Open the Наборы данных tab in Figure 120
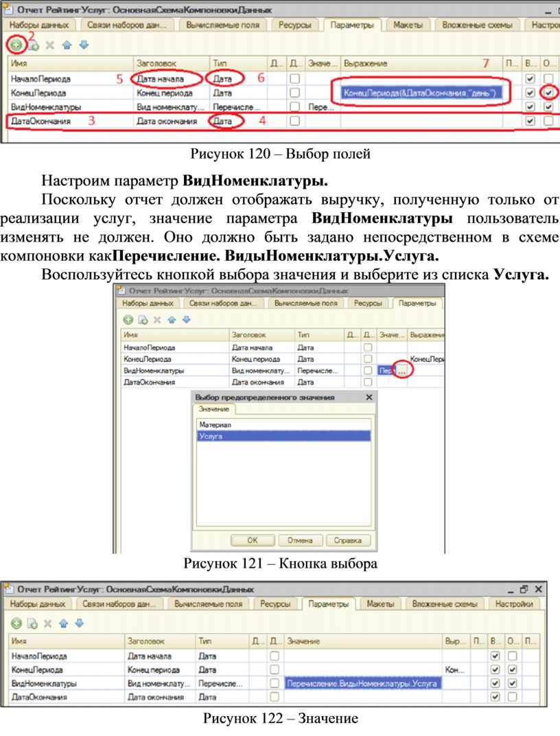The height and width of the screenshot is (736, 560). (39, 25)
